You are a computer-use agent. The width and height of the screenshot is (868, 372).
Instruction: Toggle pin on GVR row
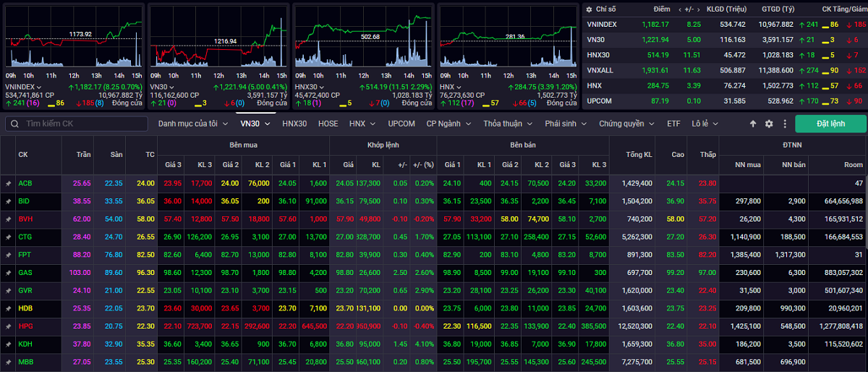click(8, 290)
